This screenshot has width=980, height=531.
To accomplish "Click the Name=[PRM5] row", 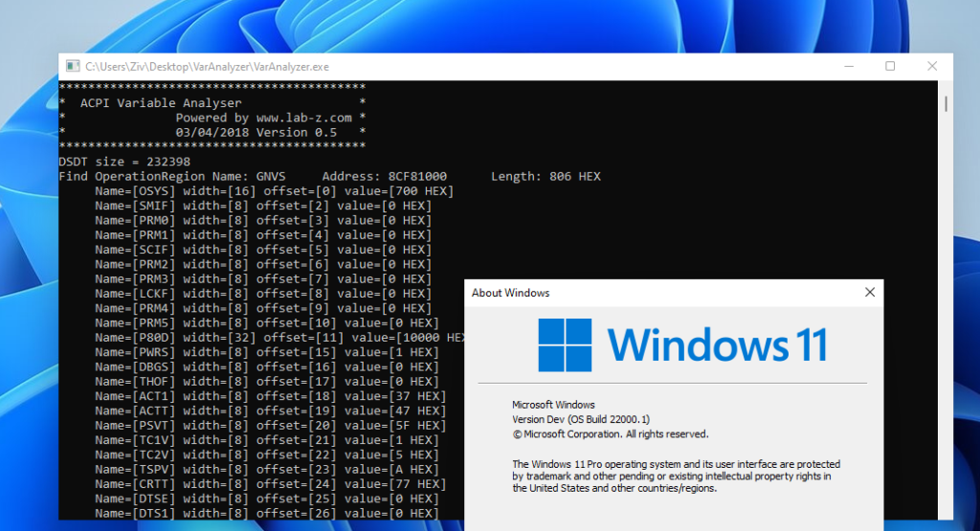I will [267, 323].
